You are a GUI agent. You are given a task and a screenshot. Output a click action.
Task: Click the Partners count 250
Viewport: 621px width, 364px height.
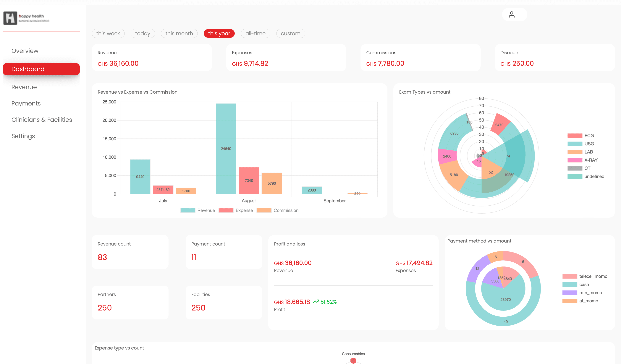[104, 308]
